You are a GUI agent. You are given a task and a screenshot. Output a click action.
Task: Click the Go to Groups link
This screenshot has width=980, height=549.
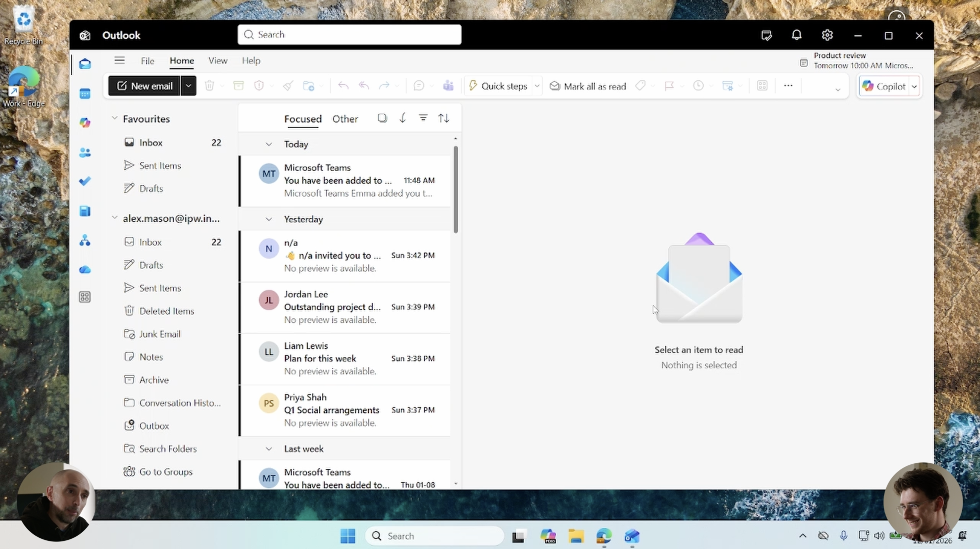(165, 472)
